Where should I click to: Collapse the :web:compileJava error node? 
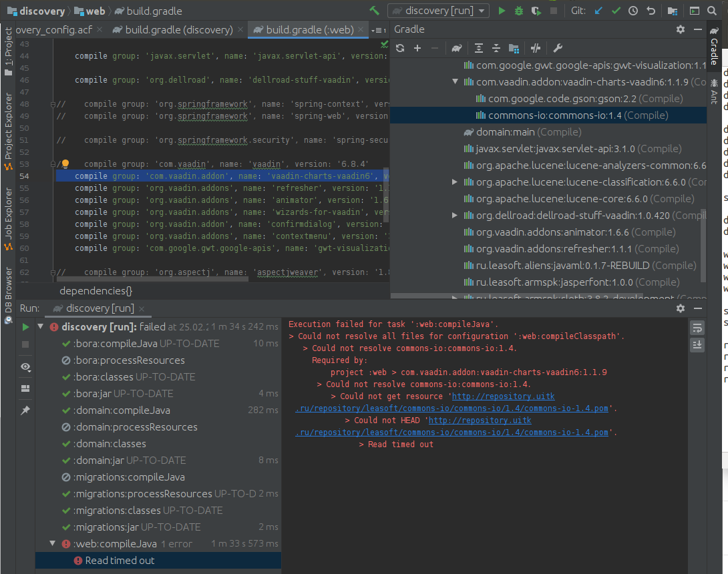53,543
